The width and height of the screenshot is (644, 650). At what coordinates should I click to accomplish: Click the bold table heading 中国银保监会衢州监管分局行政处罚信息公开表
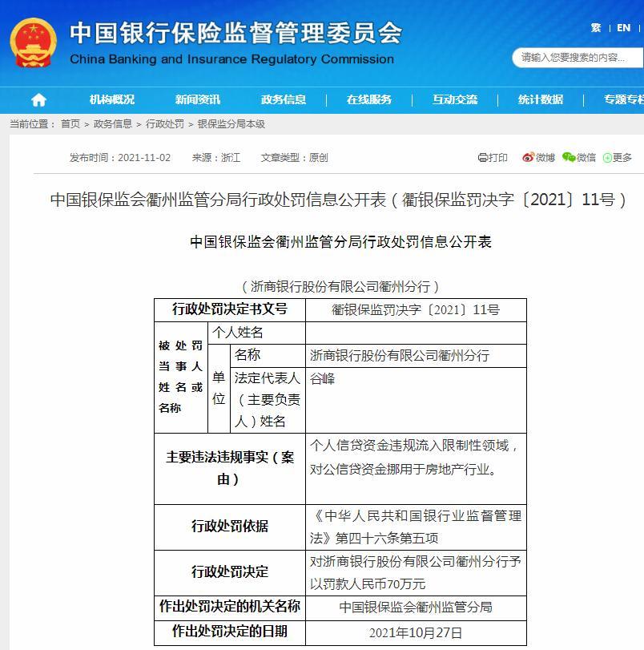point(340,242)
